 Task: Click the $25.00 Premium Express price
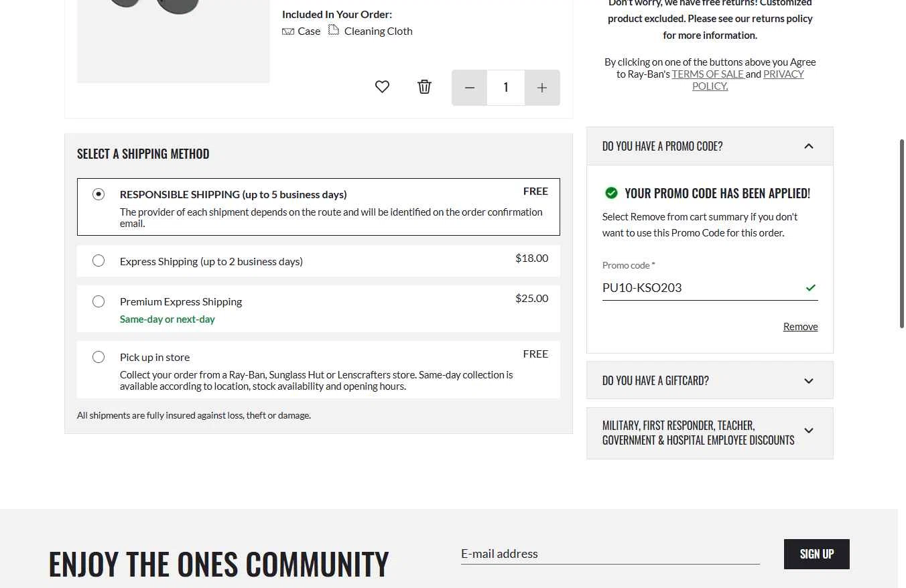click(531, 298)
